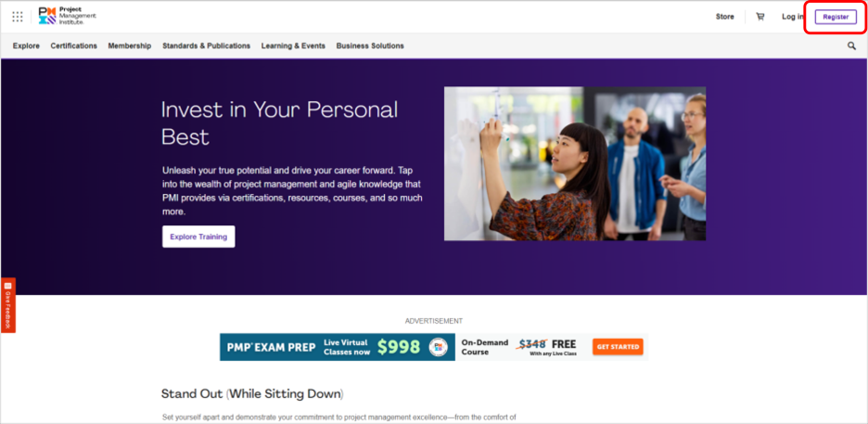Click the circular badge in PMP ad
The image size is (868, 424).
[x=439, y=347]
